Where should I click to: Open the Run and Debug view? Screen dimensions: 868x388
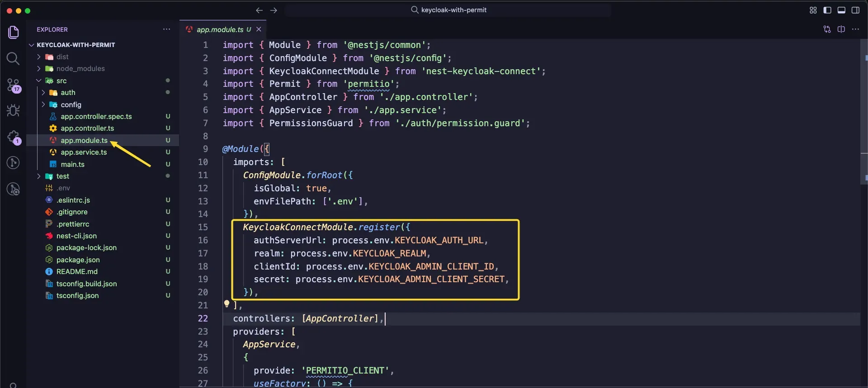[13, 110]
